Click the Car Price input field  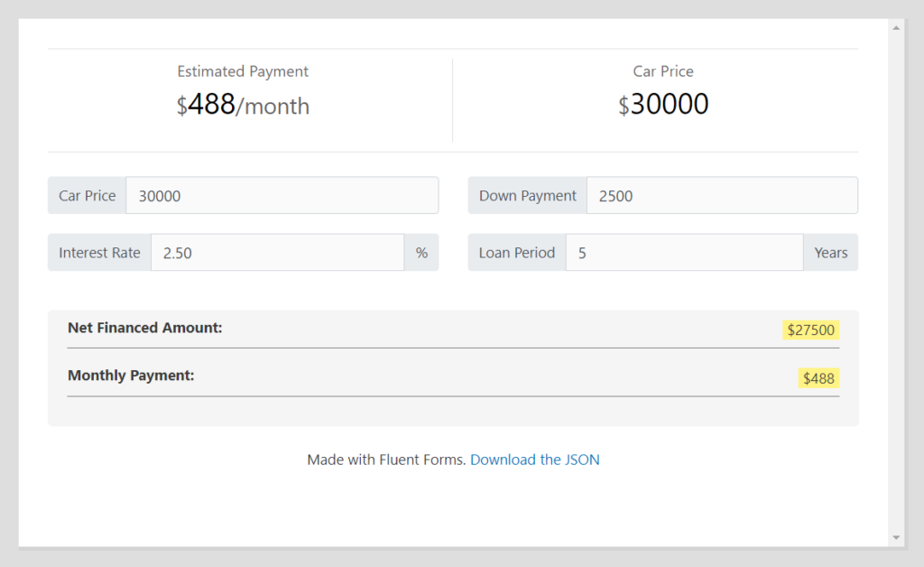(280, 195)
